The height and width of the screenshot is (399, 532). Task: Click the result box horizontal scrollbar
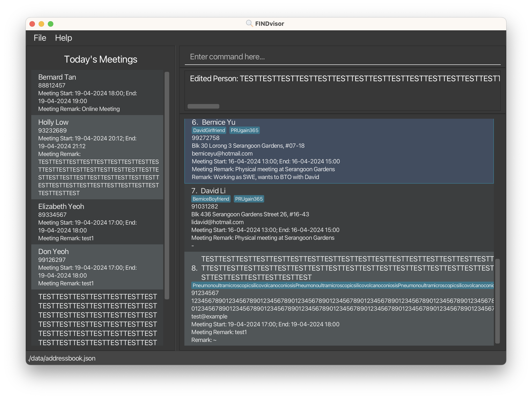pos(203,106)
